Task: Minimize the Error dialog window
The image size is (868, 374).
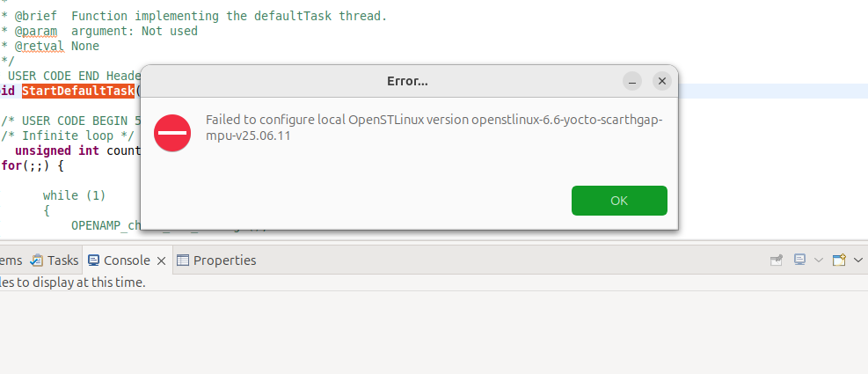Action: point(632,81)
